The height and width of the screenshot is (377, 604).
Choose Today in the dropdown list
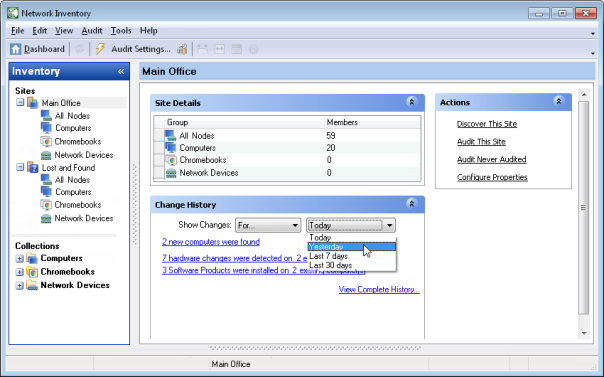click(x=352, y=238)
